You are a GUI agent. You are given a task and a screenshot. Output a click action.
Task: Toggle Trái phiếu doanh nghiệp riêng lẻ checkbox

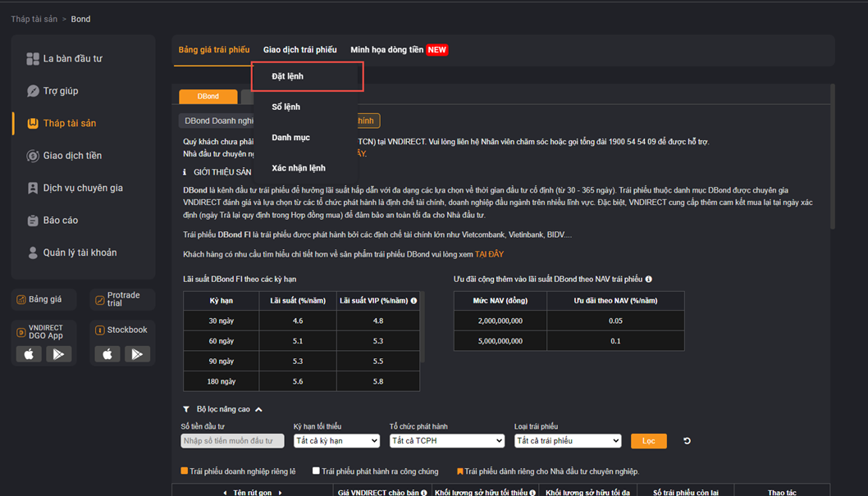185,471
